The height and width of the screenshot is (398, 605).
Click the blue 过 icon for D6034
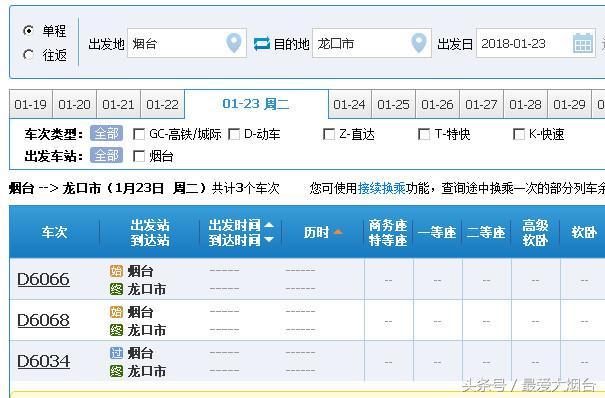point(116,353)
